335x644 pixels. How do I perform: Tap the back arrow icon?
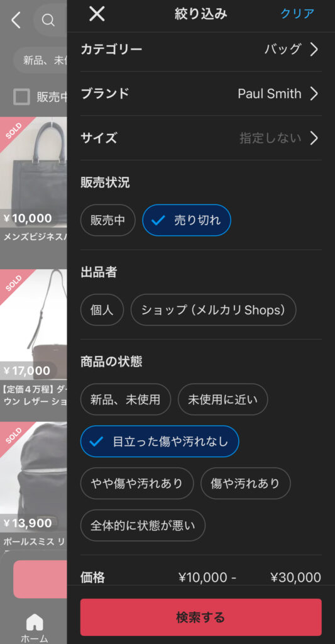coord(16,19)
